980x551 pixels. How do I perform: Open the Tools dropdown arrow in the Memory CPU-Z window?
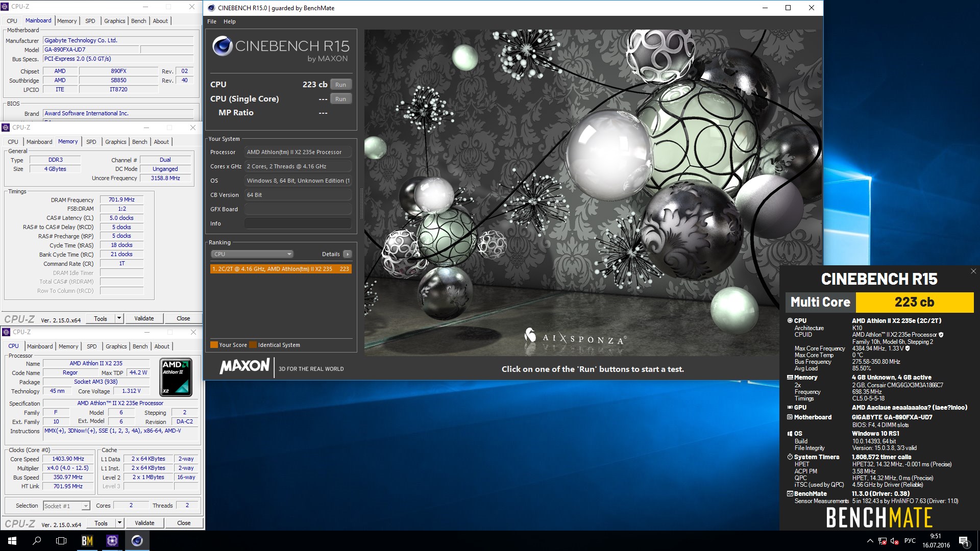click(119, 318)
